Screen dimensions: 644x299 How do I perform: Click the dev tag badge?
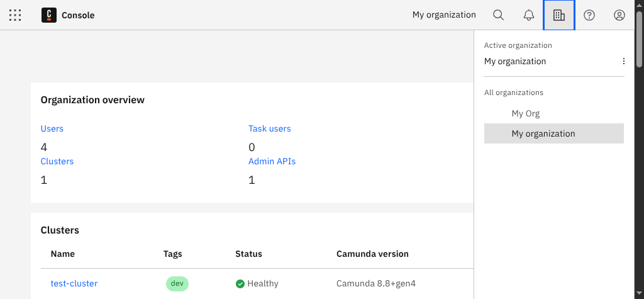pyautogui.click(x=177, y=283)
